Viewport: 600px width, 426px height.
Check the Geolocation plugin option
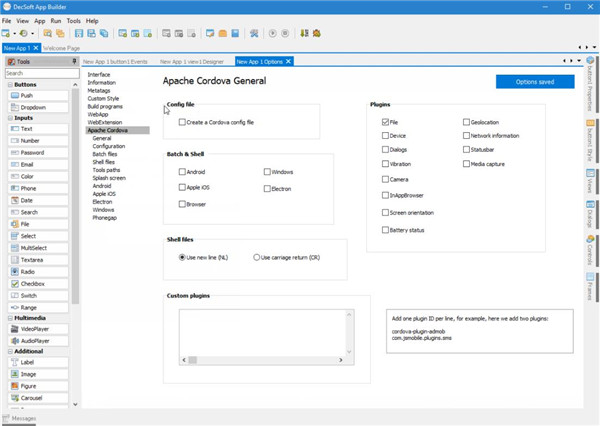point(466,121)
